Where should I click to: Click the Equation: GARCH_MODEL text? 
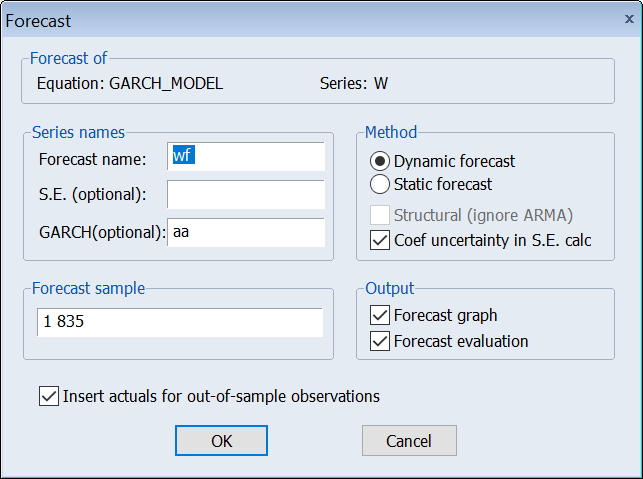point(129,83)
